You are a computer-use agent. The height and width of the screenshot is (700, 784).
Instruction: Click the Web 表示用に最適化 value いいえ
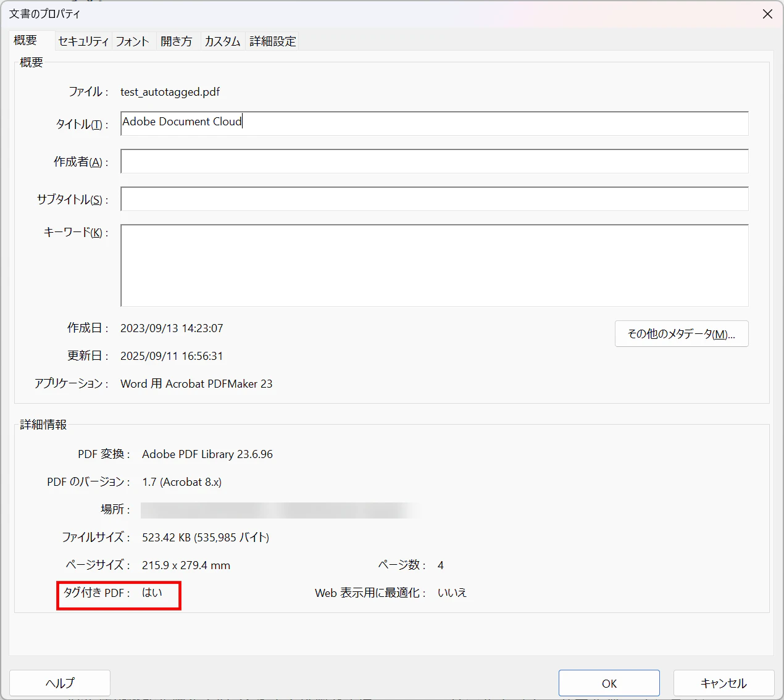pos(452,593)
